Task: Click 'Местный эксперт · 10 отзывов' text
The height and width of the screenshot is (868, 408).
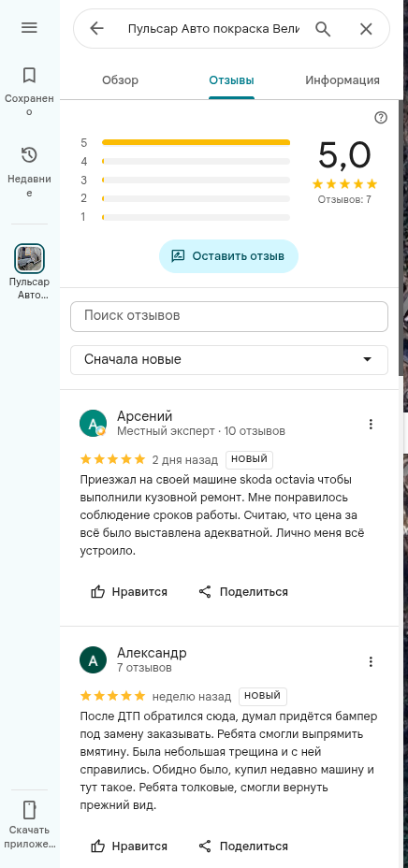Action: tap(201, 430)
